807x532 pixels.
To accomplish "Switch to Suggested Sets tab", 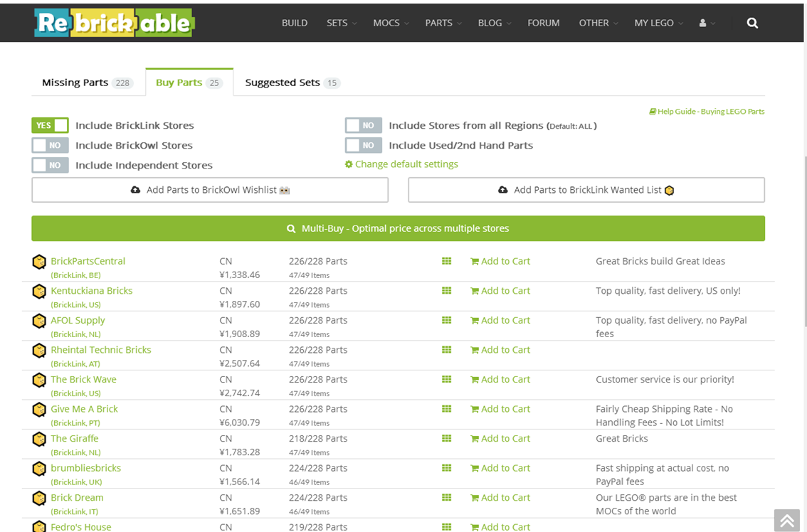I will tap(292, 83).
